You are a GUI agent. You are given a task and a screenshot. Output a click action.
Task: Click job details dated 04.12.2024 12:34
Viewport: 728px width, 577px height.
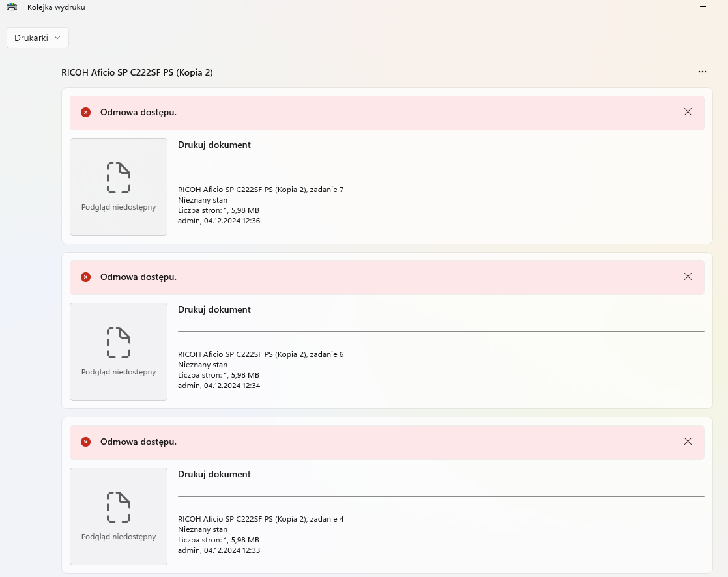[x=261, y=370]
